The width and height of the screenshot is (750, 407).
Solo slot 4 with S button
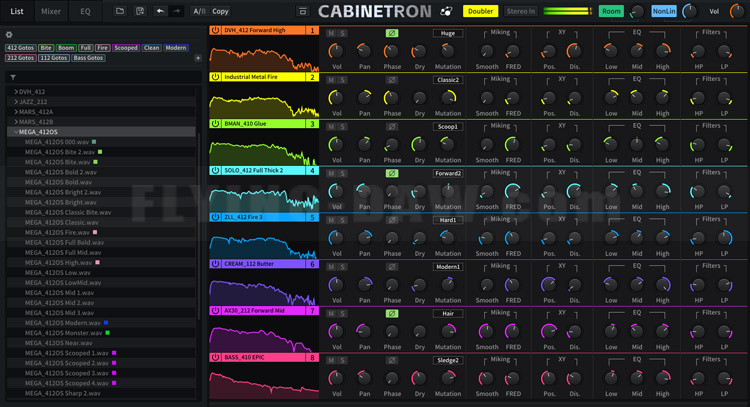tap(342, 173)
